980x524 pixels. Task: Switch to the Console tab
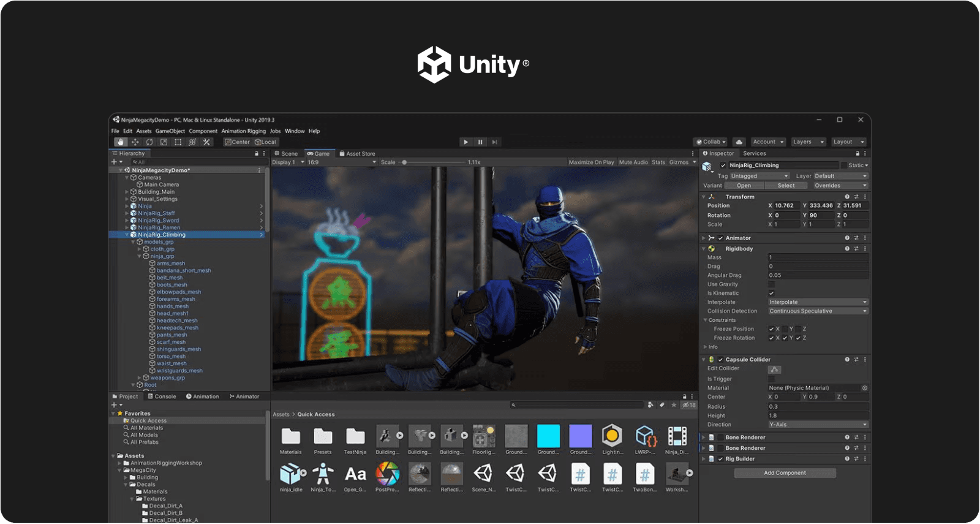162,397
